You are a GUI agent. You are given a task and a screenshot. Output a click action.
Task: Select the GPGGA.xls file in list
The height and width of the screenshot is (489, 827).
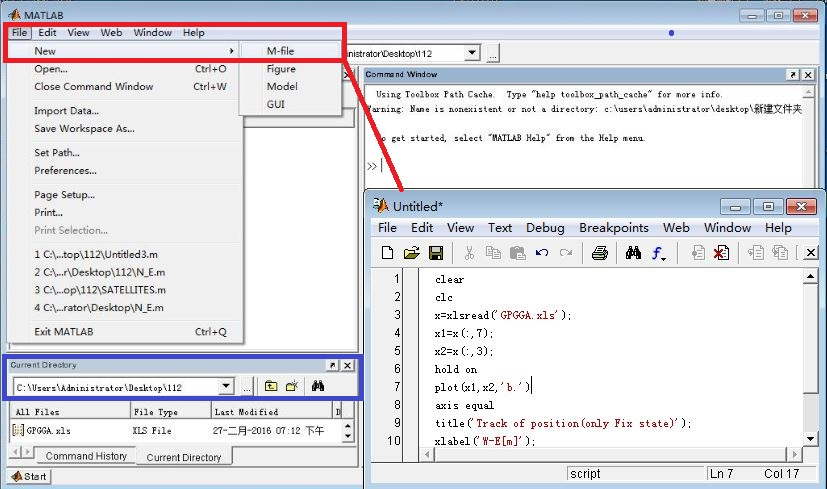(48, 430)
